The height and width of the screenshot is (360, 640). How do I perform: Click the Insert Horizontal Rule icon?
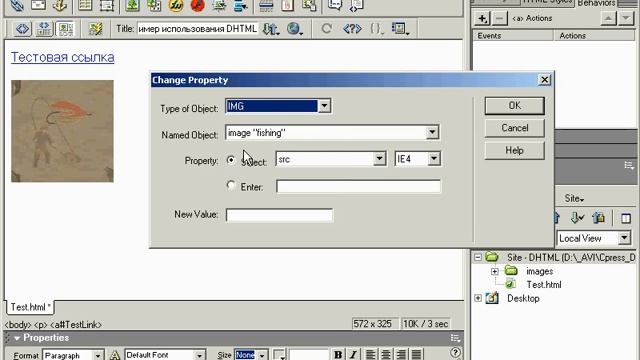pyautogui.click(x=266, y=5)
